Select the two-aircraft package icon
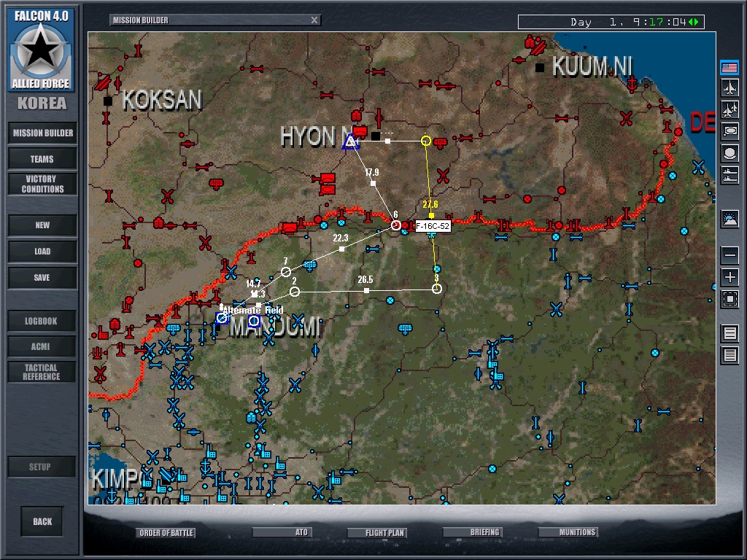 [729, 110]
